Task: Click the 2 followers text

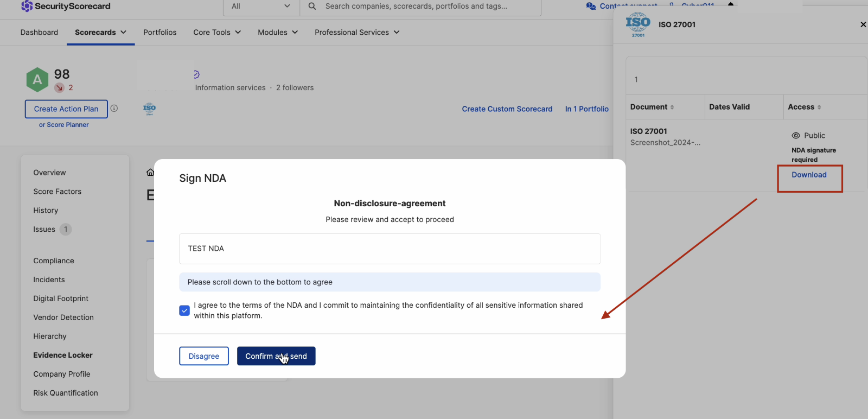Action: pos(295,88)
